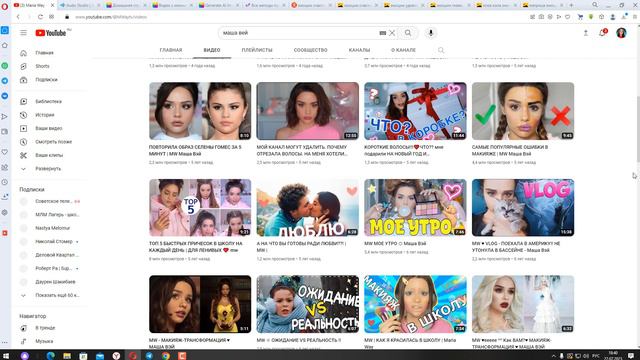
Task: Open the Windows Start button
Action: coord(6,356)
